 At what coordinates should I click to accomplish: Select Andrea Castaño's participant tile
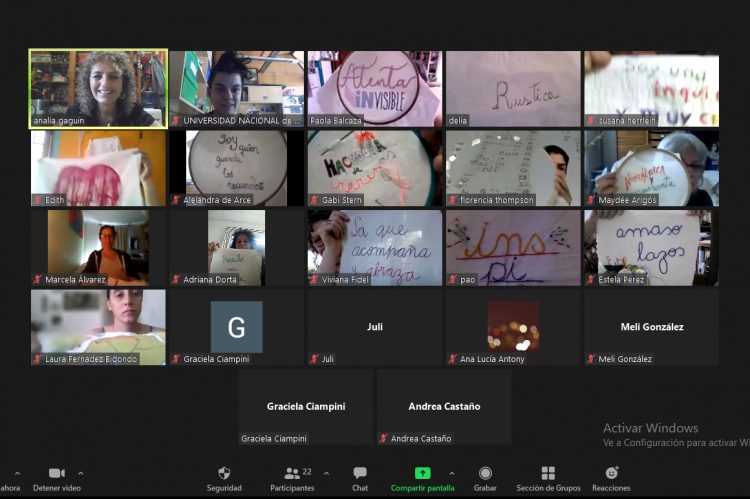coord(444,407)
